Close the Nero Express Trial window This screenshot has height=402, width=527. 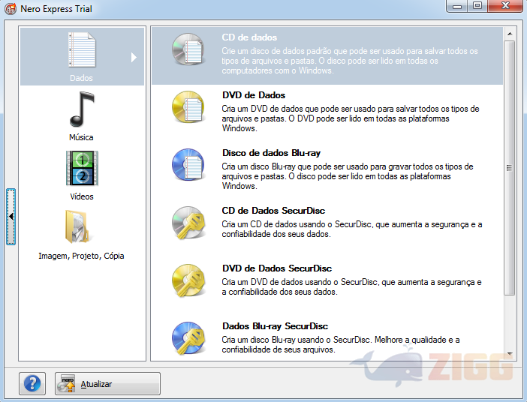[505, 6]
